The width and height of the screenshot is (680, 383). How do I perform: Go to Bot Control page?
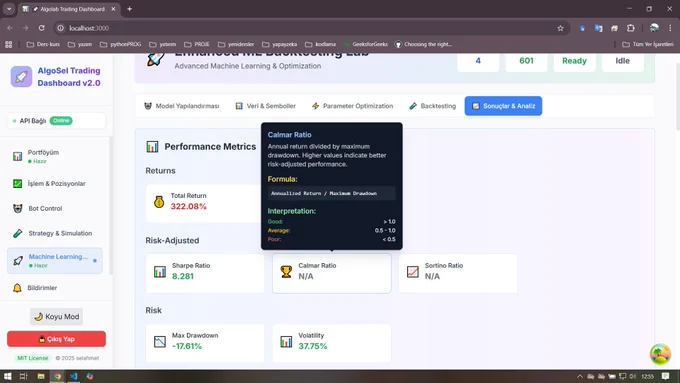56,208
